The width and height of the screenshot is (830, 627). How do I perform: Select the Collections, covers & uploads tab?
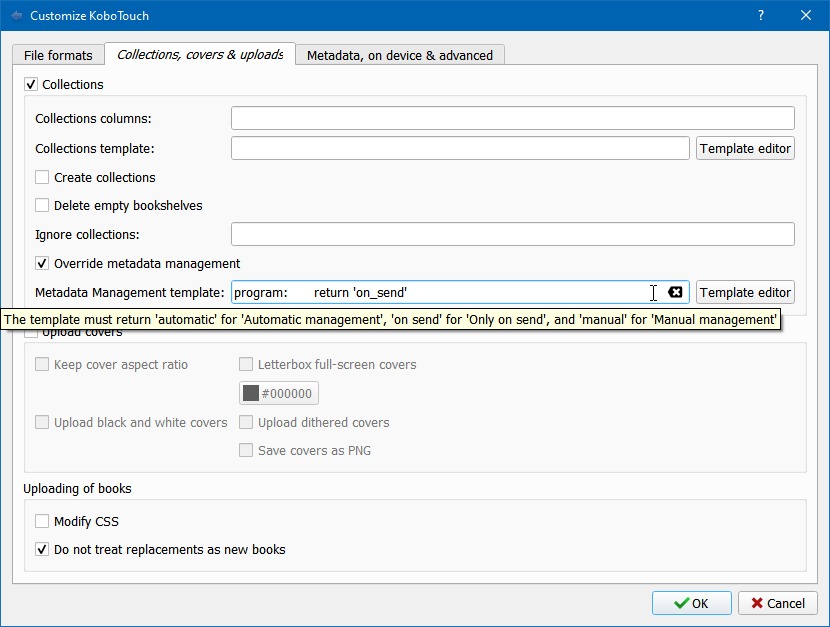click(x=200, y=55)
